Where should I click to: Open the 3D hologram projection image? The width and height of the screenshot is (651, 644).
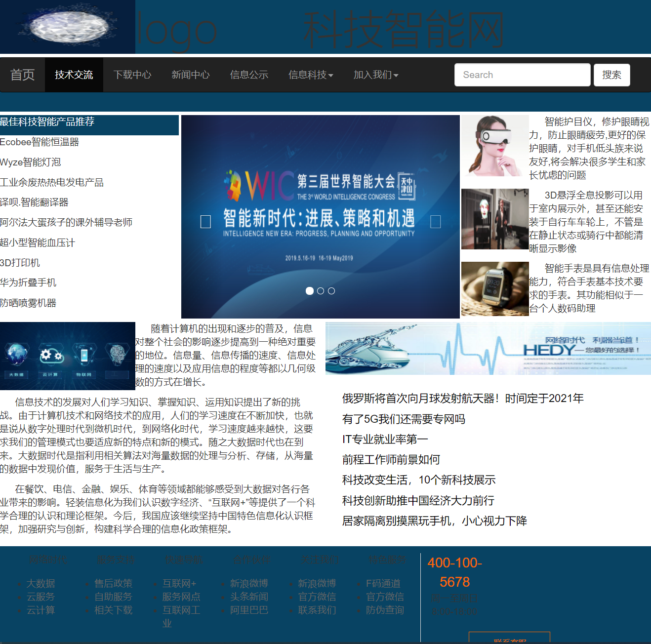click(495, 219)
